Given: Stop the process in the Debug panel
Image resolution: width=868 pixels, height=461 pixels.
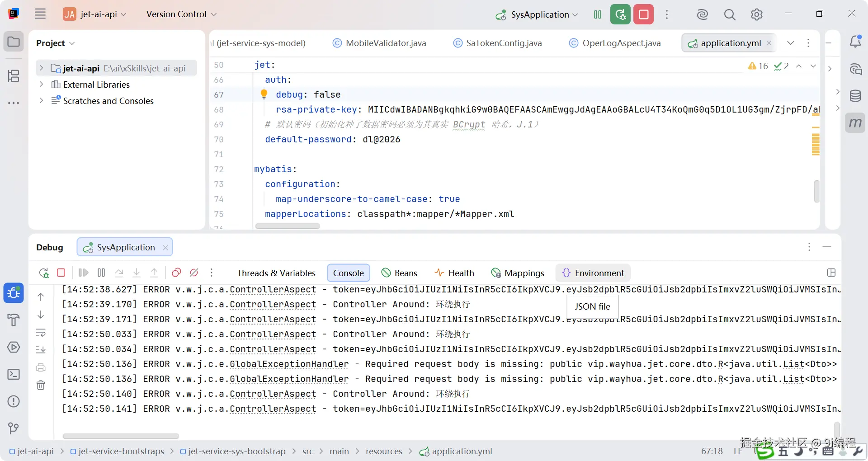Looking at the screenshot, I should [x=61, y=273].
